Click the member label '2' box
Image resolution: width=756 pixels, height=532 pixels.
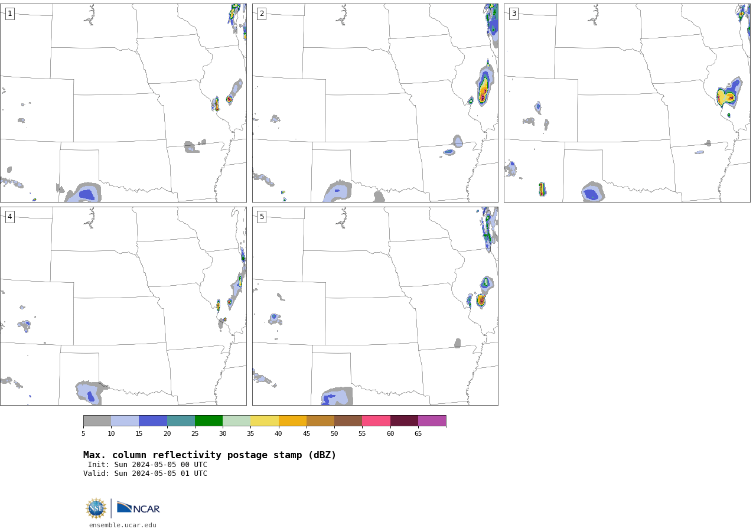(x=262, y=14)
